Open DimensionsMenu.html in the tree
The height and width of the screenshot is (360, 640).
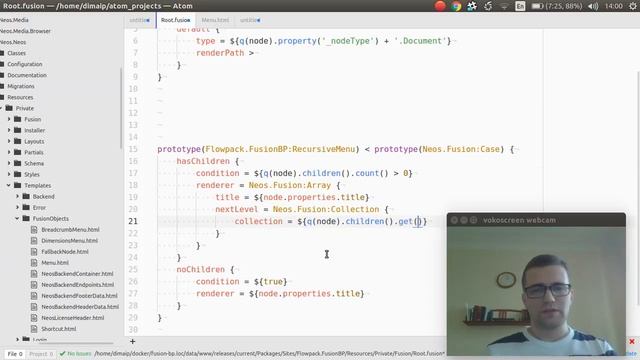(69, 241)
